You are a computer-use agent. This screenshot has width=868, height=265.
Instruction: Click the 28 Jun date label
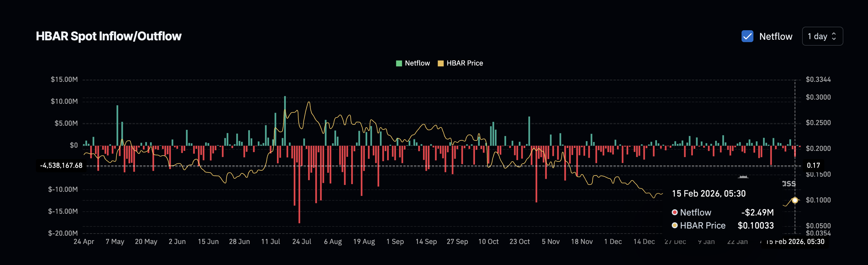(240, 242)
